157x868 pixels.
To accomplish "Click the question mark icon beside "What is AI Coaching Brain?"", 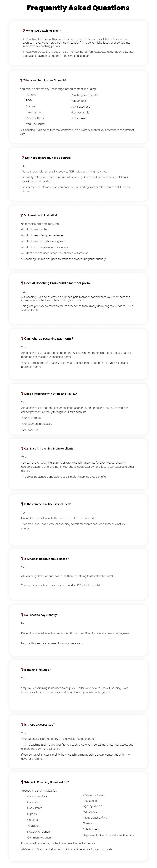I will coord(24,31).
